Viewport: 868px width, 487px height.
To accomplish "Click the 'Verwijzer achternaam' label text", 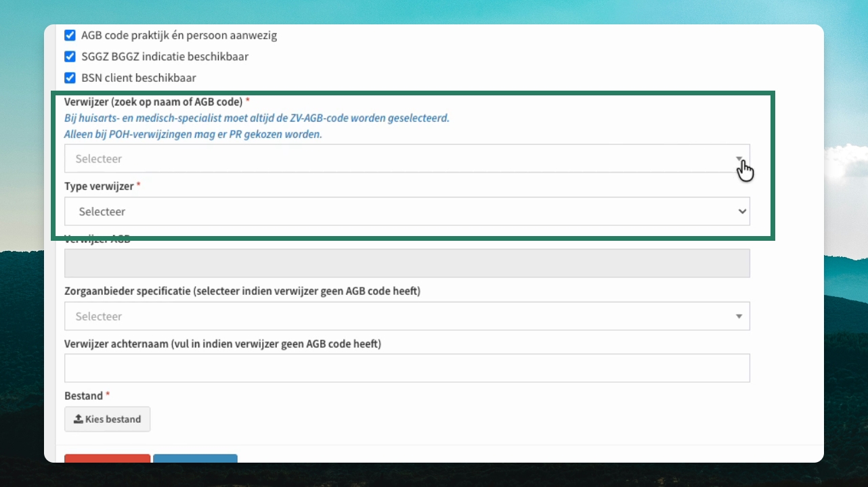I will (x=223, y=344).
